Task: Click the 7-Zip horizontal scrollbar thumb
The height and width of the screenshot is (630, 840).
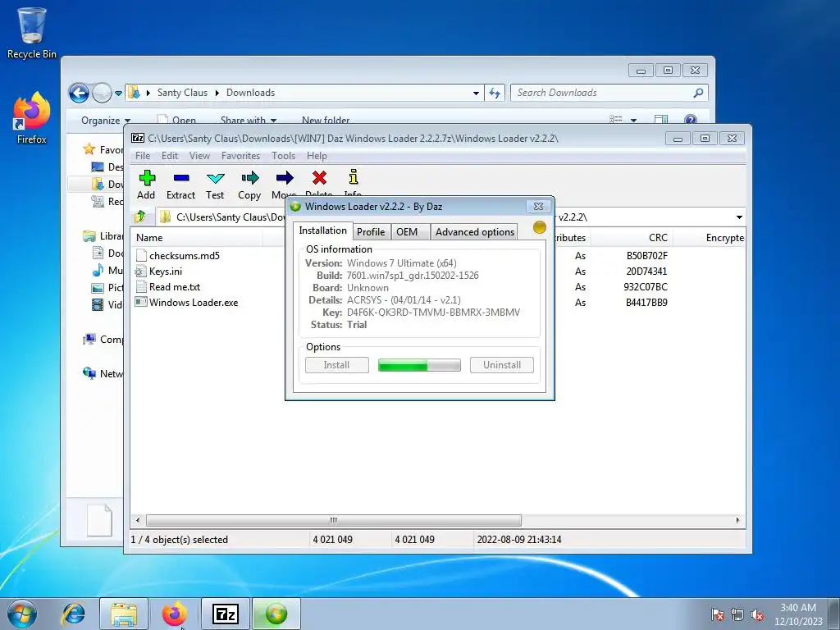Action: (x=333, y=520)
